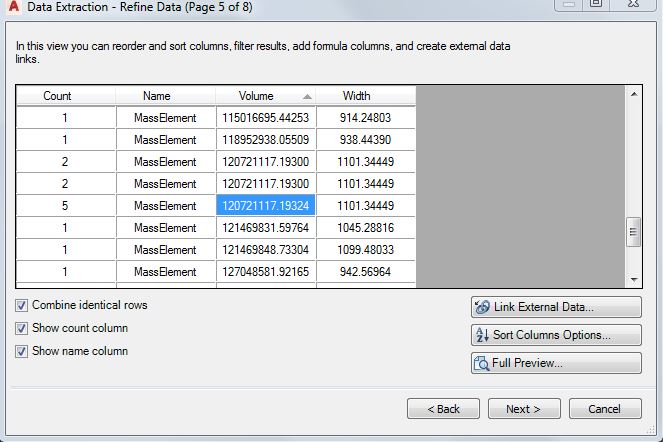Click the count cell showing 5

point(66,206)
